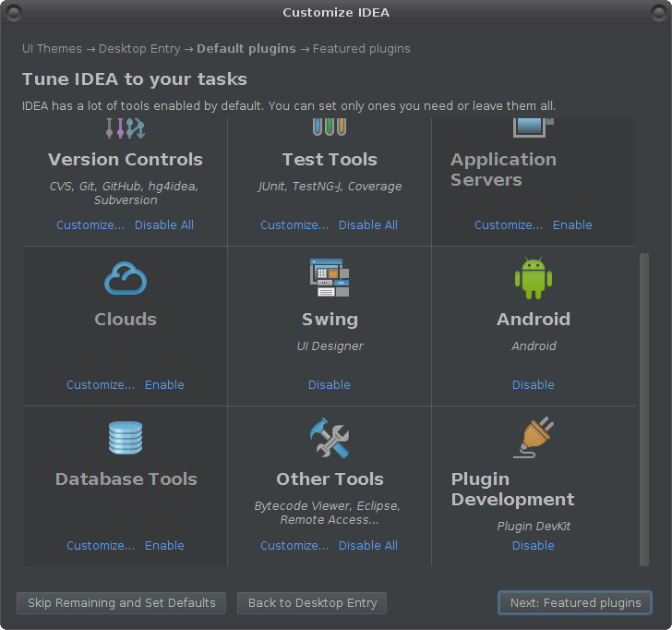
Task: Click the Featured plugins breadcrumb step
Action: point(361,49)
